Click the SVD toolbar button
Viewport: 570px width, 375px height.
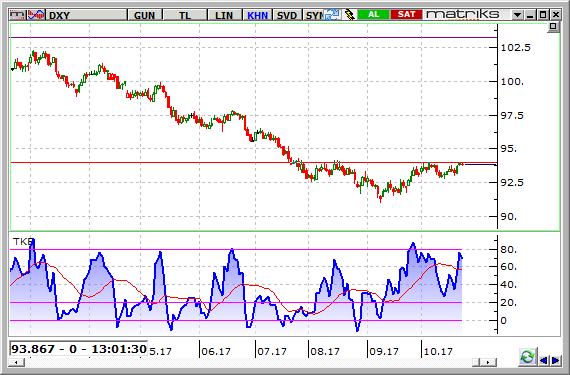point(287,15)
